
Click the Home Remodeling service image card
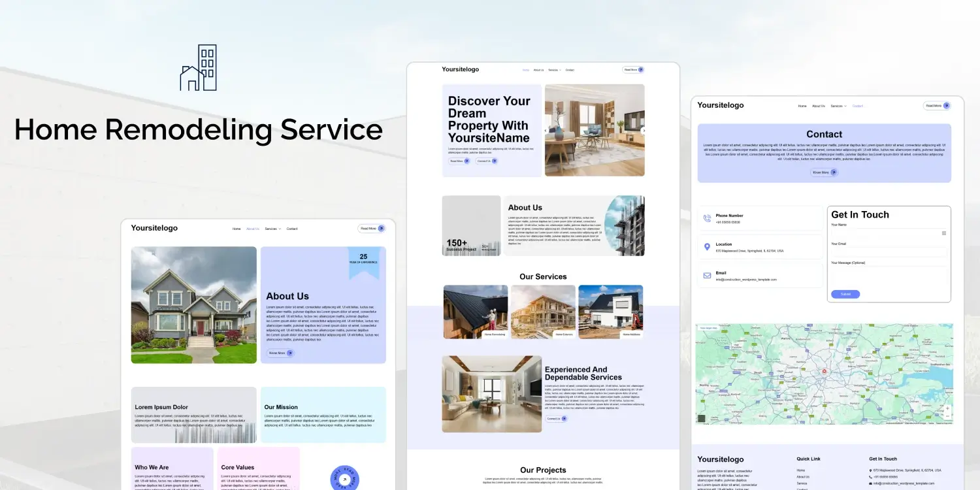pyautogui.click(x=476, y=312)
